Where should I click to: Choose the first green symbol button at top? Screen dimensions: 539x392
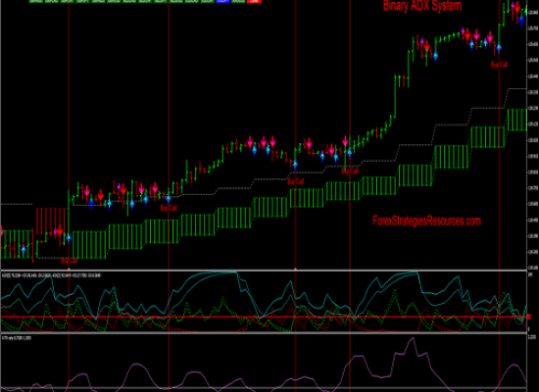click(36, 1)
